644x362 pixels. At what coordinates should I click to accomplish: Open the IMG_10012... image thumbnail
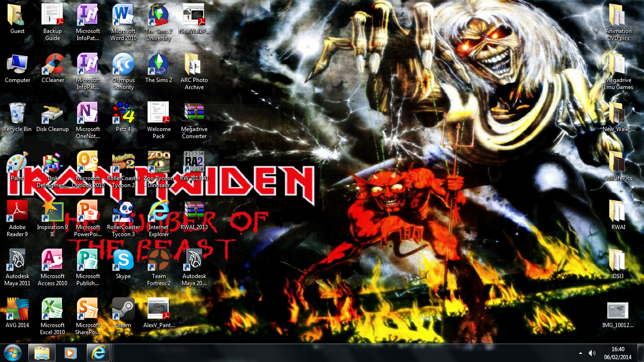click(618, 315)
